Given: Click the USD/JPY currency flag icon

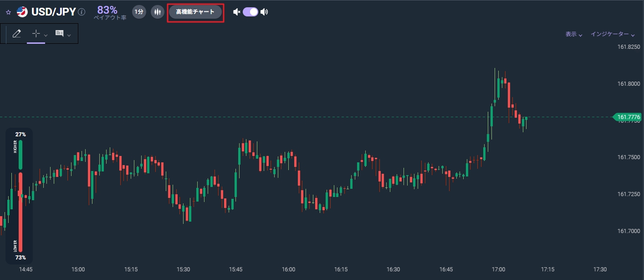Looking at the screenshot, I should coord(22,12).
